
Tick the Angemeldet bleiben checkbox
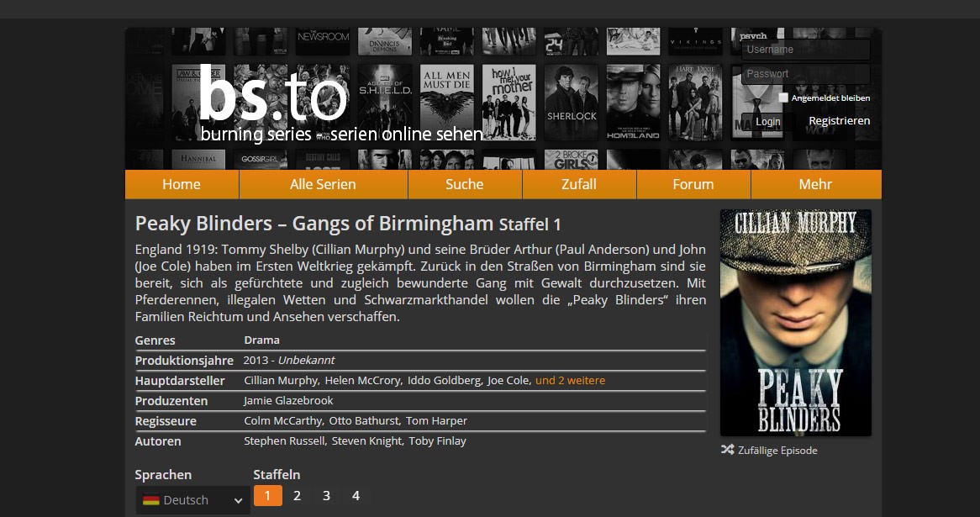pyautogui.click(x=783, y=98)
